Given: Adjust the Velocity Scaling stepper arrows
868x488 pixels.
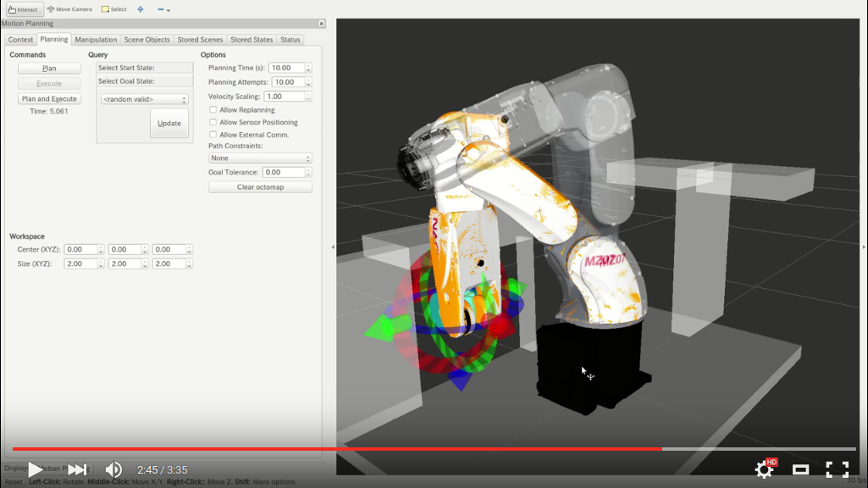Looking at the screenshot, I should click(308, 97).
